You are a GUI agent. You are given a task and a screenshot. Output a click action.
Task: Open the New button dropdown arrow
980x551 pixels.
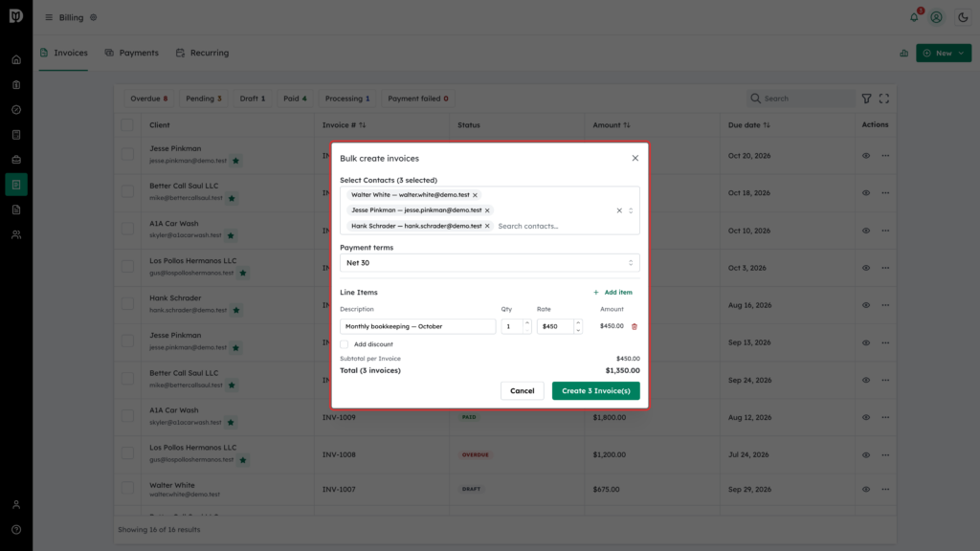coord(961,54)
